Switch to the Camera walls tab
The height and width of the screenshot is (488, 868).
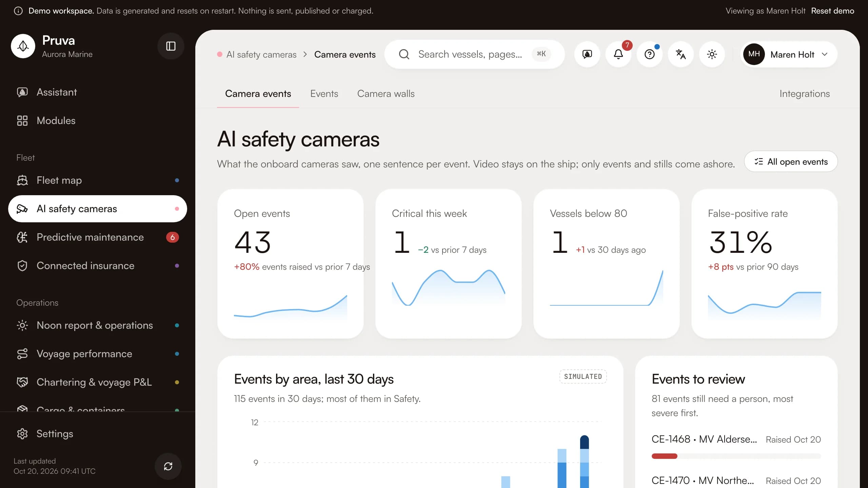click(386, 94)
